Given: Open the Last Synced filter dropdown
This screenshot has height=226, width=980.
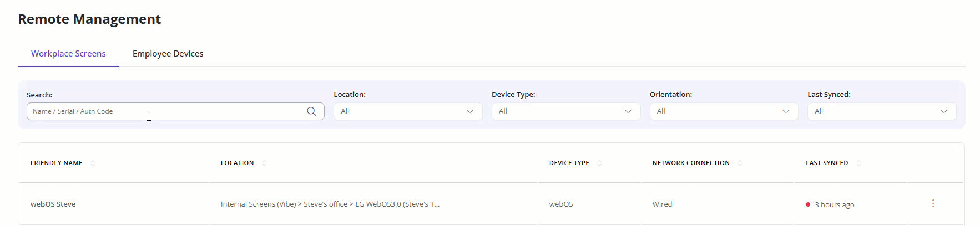Looking at the screenshot, I should pyautogui.click(x=882, y=111).
